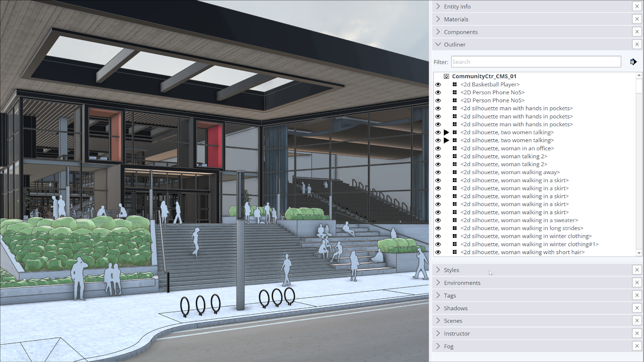The image size is (644, 362).
Task: Click the filter options icon right of the search box
Action: [633, 62]
